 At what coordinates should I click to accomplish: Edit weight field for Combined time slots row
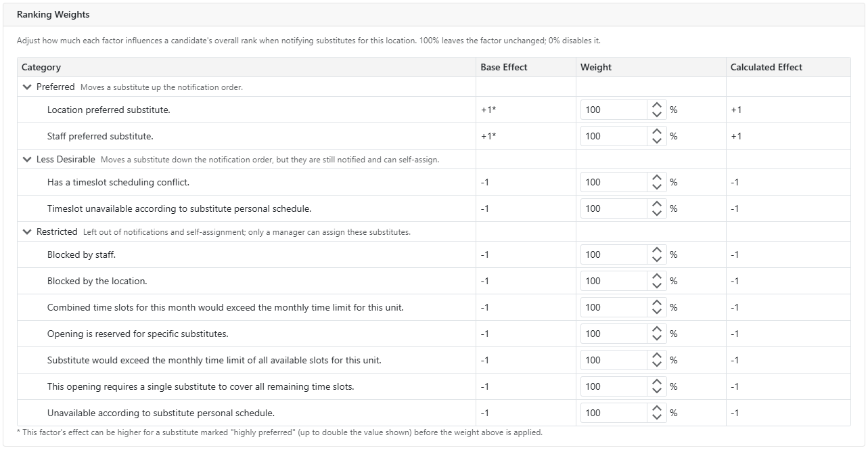click(614, 307)
